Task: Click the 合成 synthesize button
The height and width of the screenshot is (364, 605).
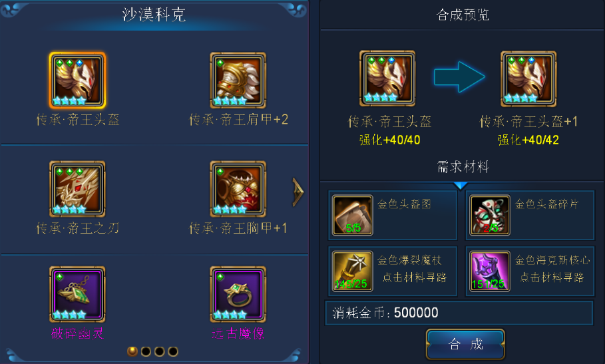Action: pos(465,344)
